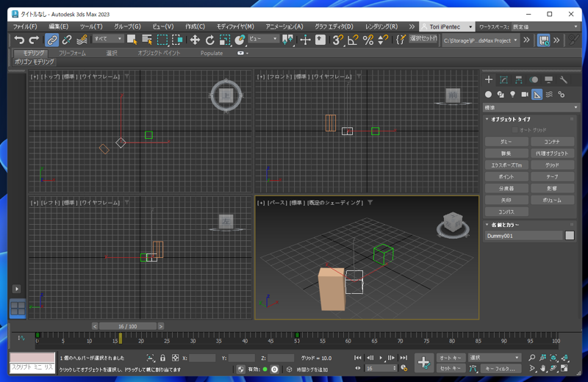Screen dimensions: 588x382
Task: Click the color swatch next to Dummy001
Action: click(x=570, y=236)
